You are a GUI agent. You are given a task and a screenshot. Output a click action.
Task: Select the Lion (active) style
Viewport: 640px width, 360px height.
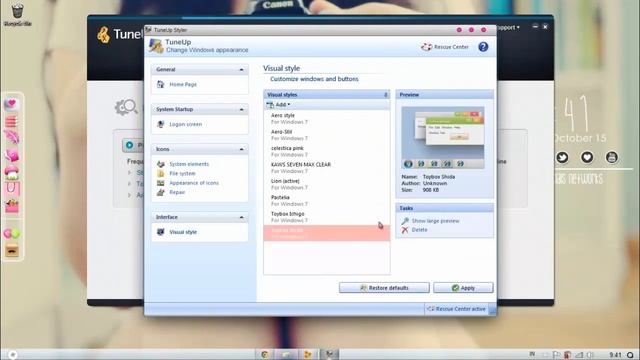[327, 184]
